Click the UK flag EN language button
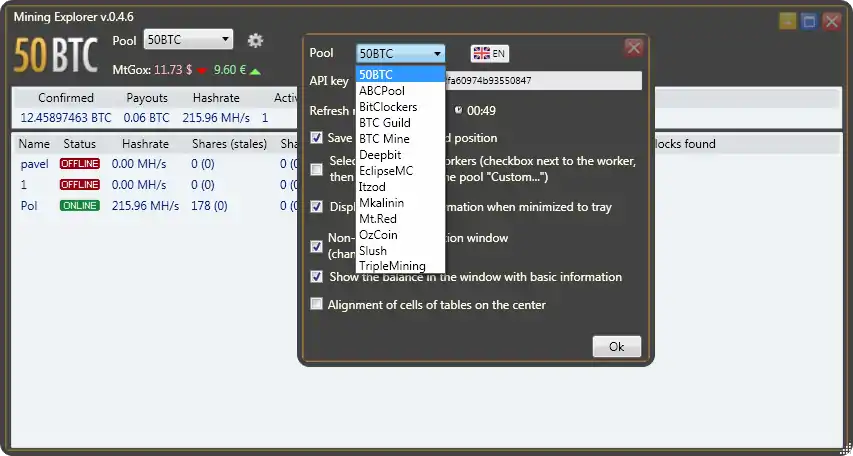This screenshot has width=853, height=456. pyautogui.click(x=490, y=53)
